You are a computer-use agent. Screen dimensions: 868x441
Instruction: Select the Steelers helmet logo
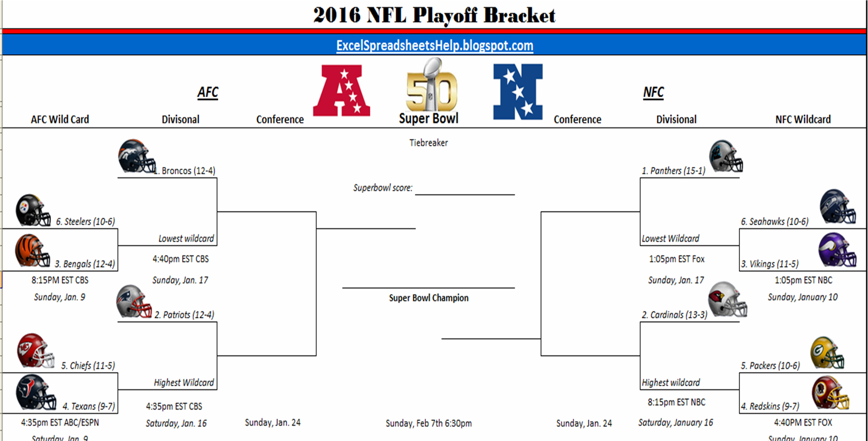(x=33, y=210)
